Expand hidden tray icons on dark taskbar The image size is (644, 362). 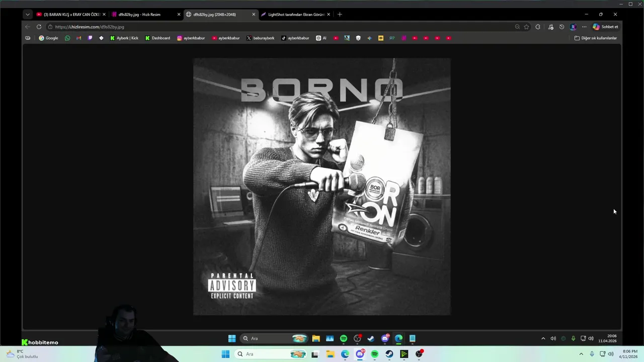[x=543, y=338]
